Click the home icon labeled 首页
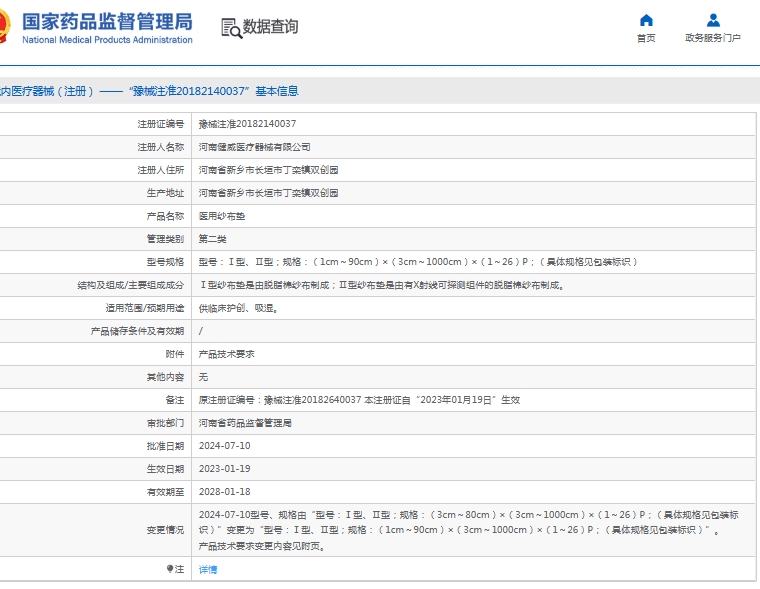Image resolution: width=760 pixels, height=589 pixels. [x=646, y=20]
